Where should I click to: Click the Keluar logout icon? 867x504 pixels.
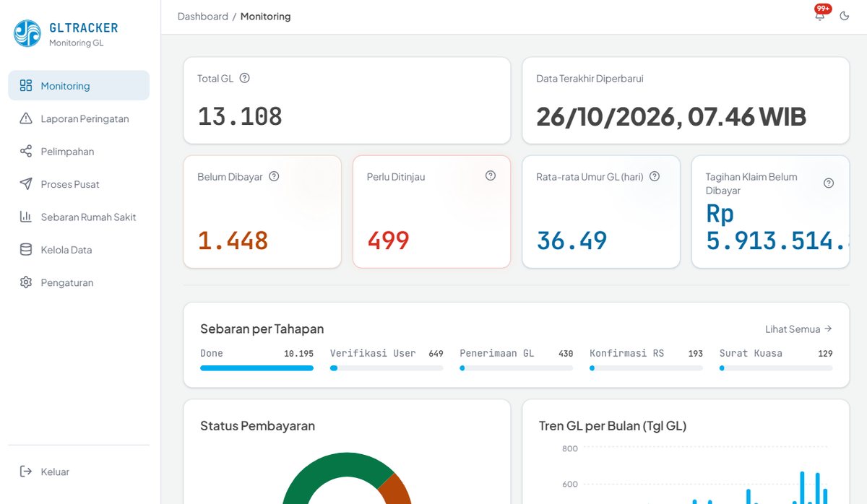tap(26, 472)
